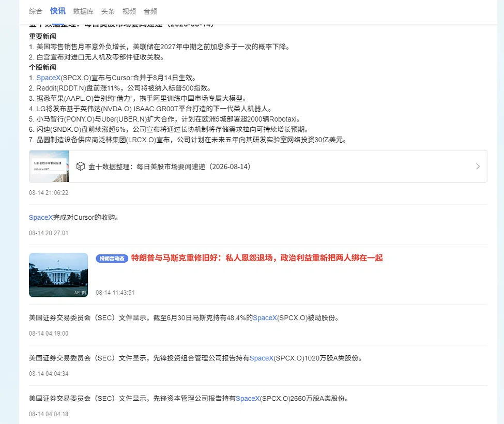The height and width of the screenshot is (424, 504).
Task: Click the 重要新闻 heading
Action: pos(42,36)
